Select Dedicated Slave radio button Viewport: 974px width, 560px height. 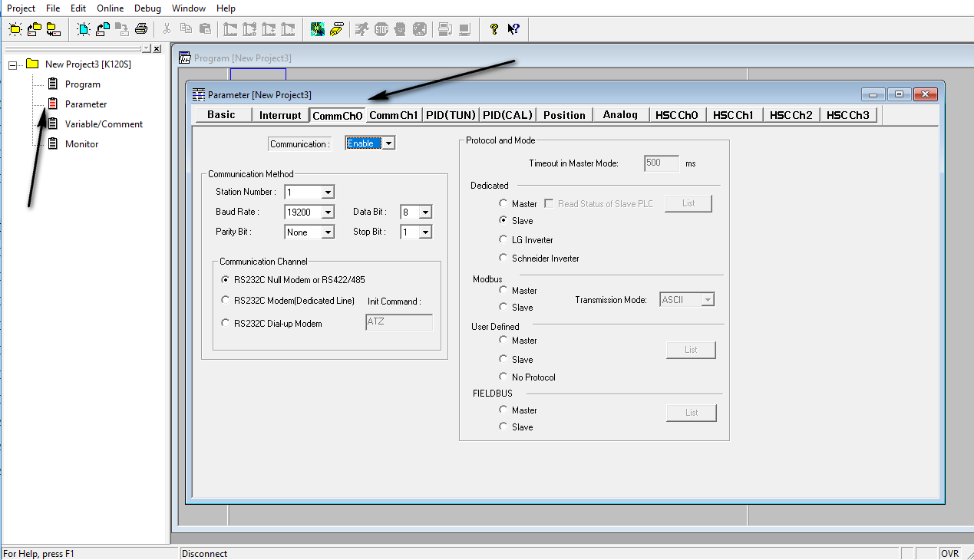pos(504,221)
